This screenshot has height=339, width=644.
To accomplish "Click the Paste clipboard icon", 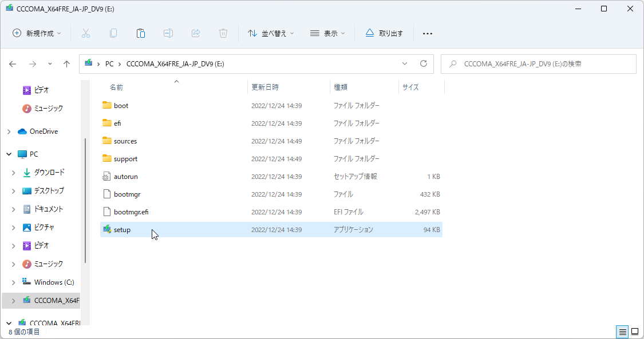I will tap(141, 33).
